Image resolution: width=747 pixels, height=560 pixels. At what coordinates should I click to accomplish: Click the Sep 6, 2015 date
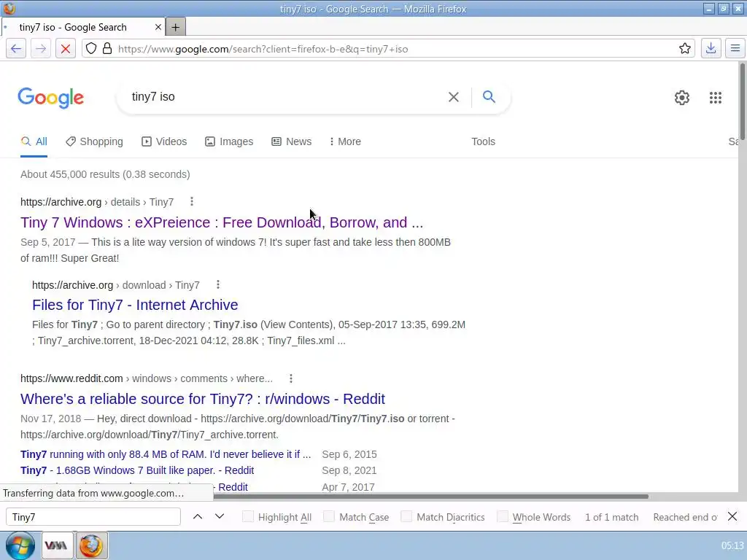pos(349,454)
